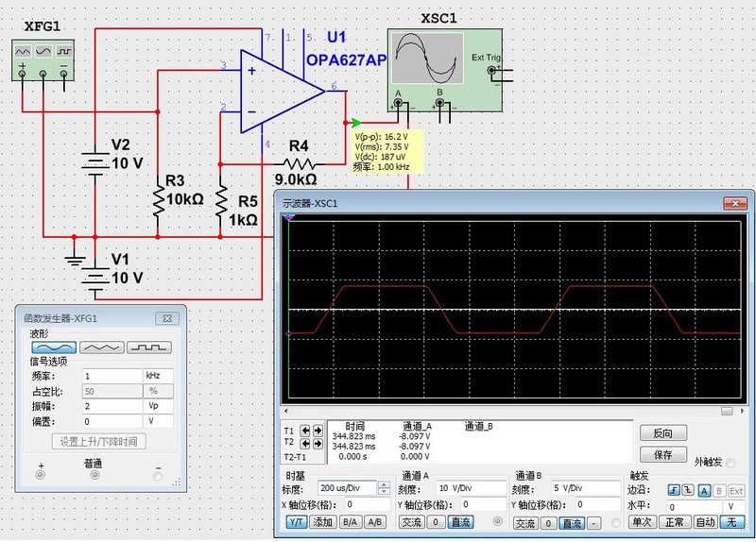Viewport: 756px width, 542px height.
Task: Increase timebase scale with spinner arrow
Action: 384,485
